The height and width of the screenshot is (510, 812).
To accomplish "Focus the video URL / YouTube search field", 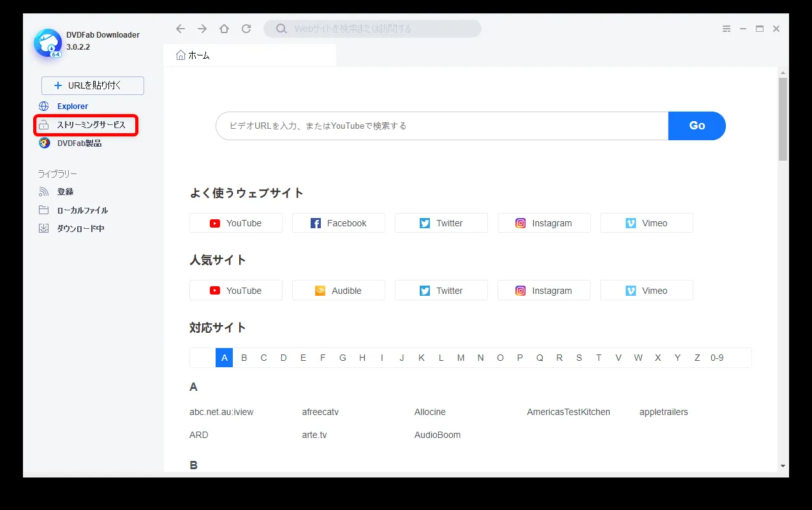I will 442,126.
